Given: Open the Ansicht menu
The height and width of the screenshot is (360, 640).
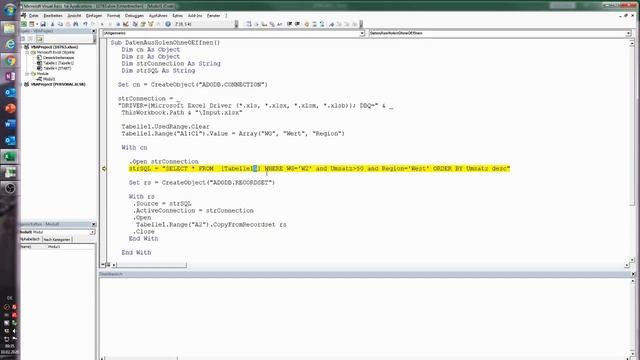Looking at the screenshot, I should click(74, 16).
